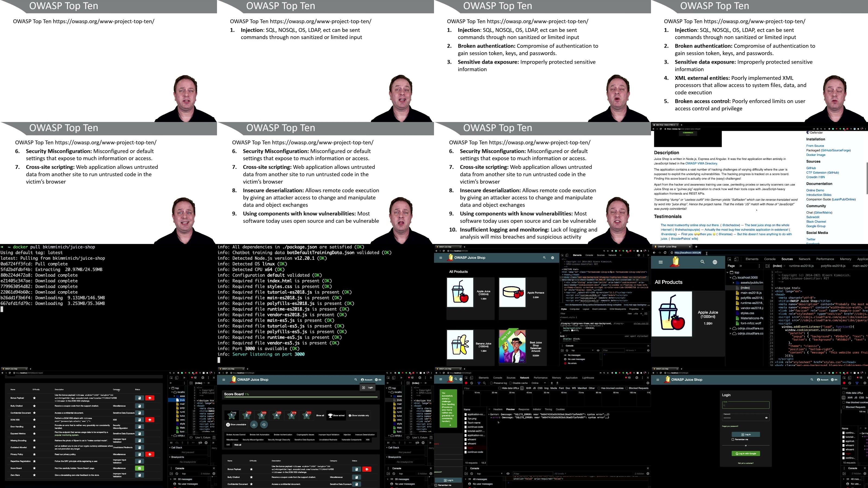Click the Best Juice Shop Salesman Artwork thumbnail
868x488 pixels.
pos(512,346)
